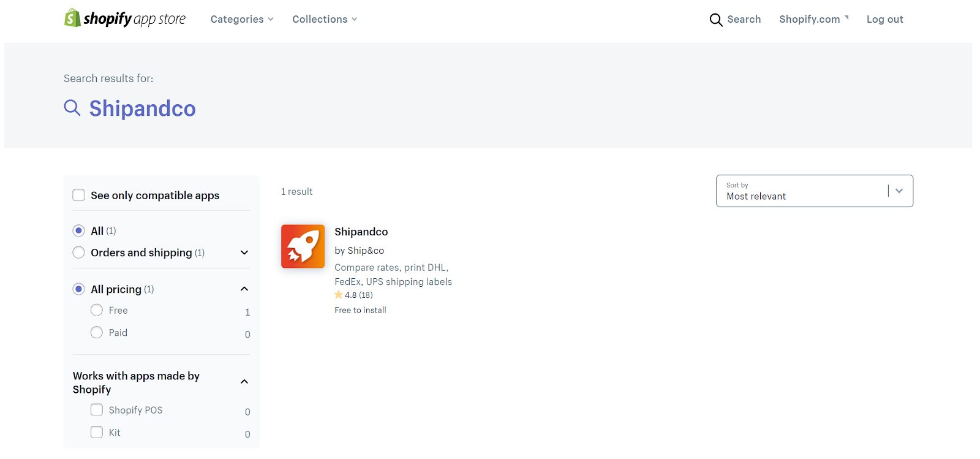Image resolution: width=980 pixels, height=459 pixels.
Task: Click the Shopify app store logo
Action: (x=125, y=18)
